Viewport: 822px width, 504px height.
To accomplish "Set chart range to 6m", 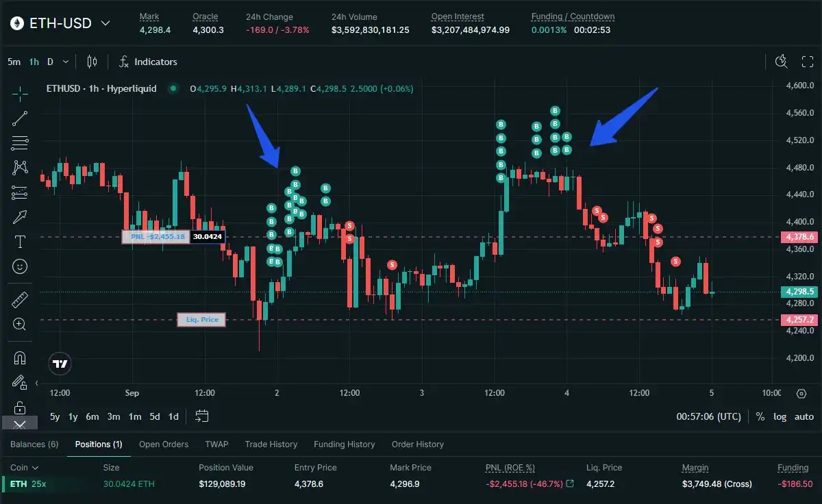I will coord(92,416).
